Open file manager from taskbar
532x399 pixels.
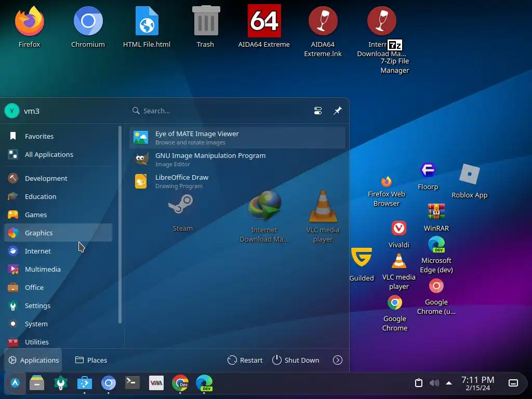37,383
